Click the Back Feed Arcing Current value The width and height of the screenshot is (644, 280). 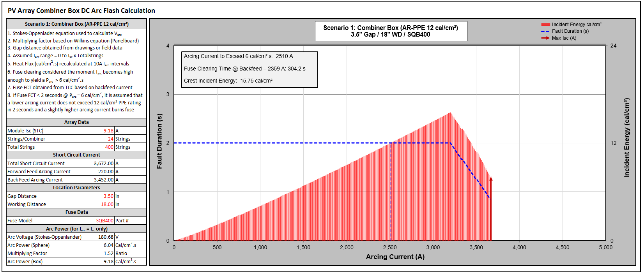tap(101, 180)
